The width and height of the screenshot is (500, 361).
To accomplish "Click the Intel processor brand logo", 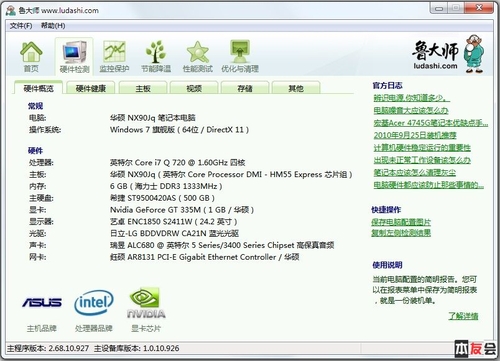I will [94, 302].
